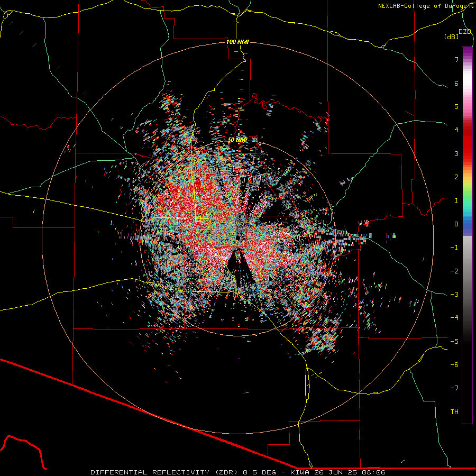
Task: Click the '[dB]' unit label
Action: click(451, 36)
